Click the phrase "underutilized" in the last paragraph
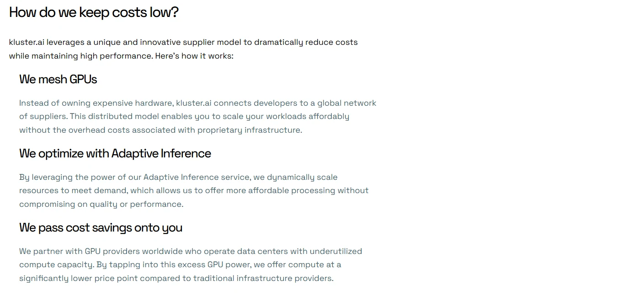The height and width of the screenshot is (302, 644). pyautogui.click(x=336, y=251)
